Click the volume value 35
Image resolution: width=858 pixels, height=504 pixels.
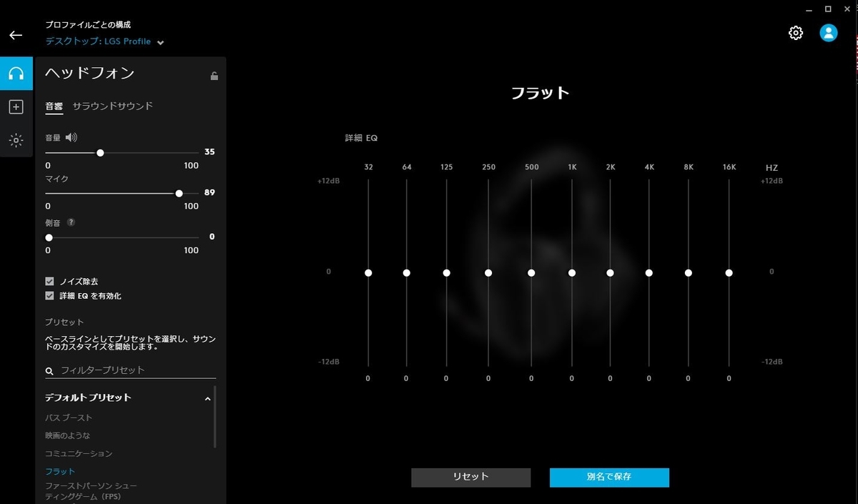click(209, 152)
